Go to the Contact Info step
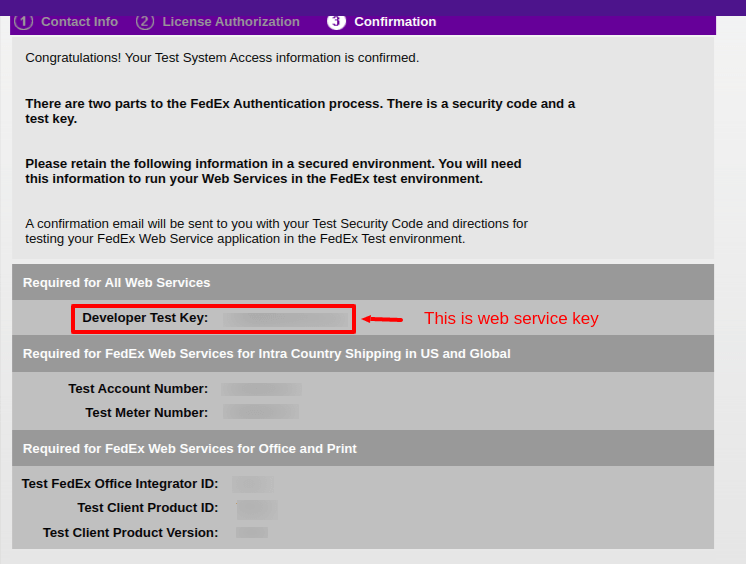Image resolution: width=746 pixels, height=564 pixels. coord(80,21)
